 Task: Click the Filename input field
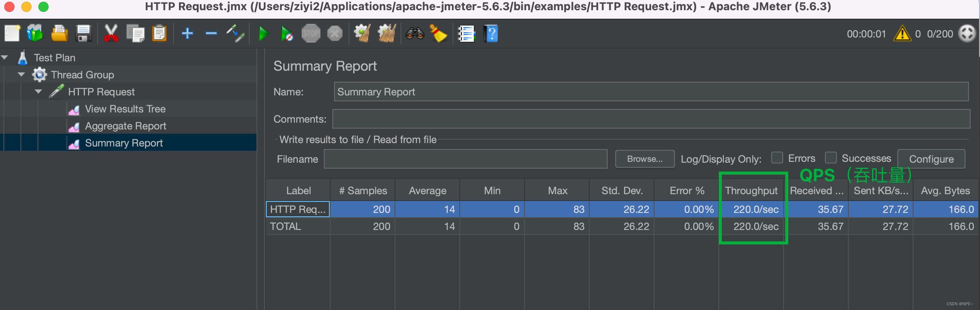pyautogui.click(x=465, y=159)
